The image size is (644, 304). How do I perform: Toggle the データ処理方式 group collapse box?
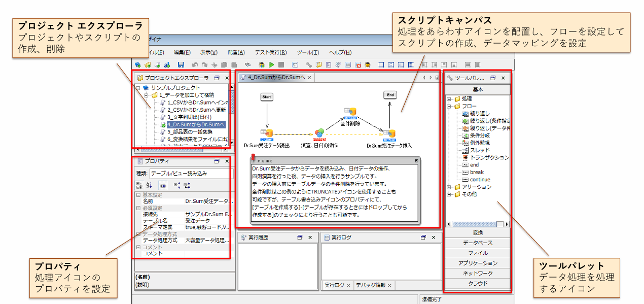(x=138, y=234)
